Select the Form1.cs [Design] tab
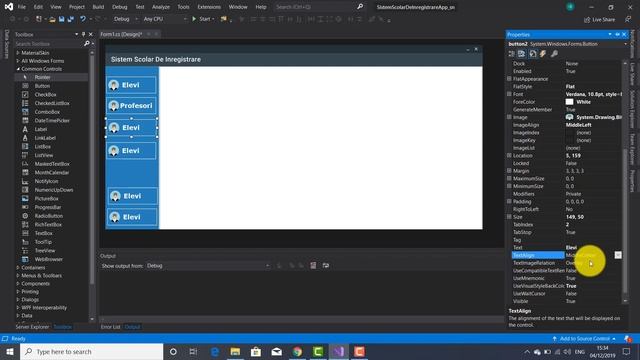The height and width of the screenshot is (360, 640). [121, 34]
